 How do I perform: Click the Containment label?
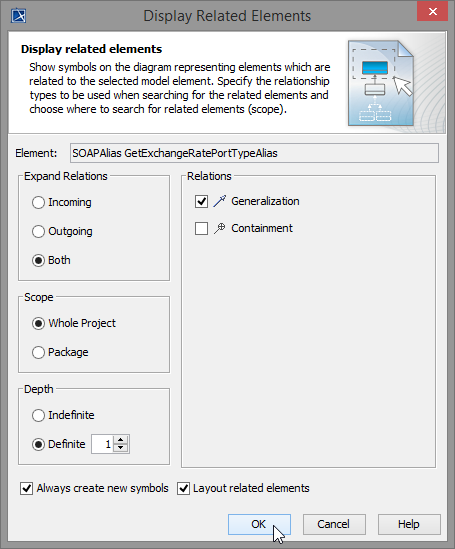coord(262,228)
